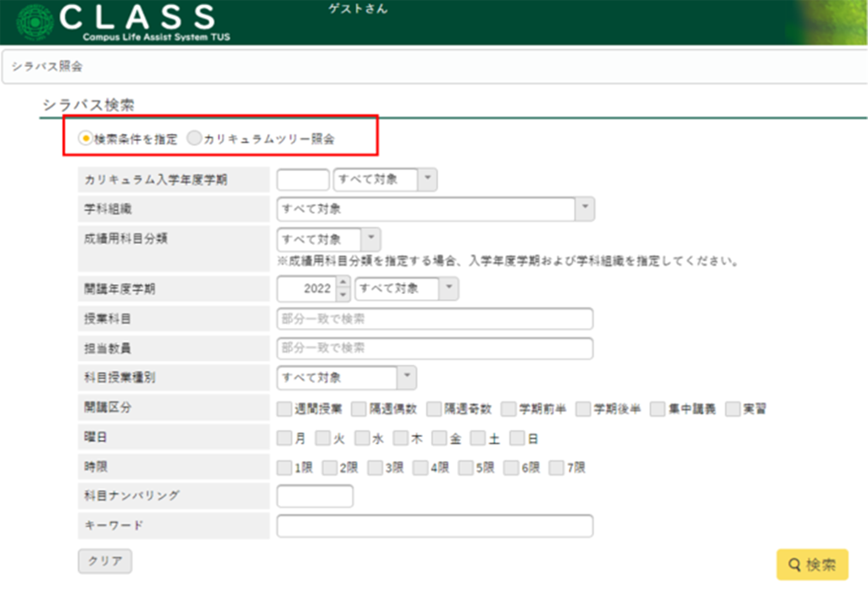The width and height of the screenshot is (868, 593).
Task: Select the カリキュラムツリー照会 radio button
Action: pyautogui.click(x=194, y=138)
